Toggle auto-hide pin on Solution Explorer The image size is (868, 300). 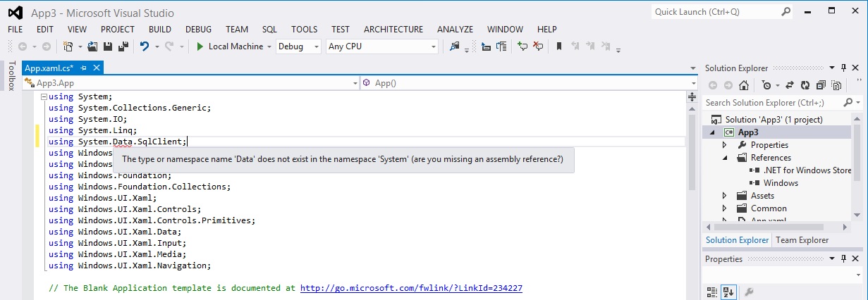tap(843, 68)
